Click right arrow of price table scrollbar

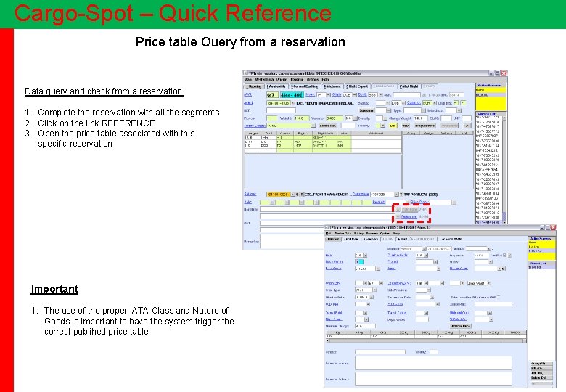(525, 340)
